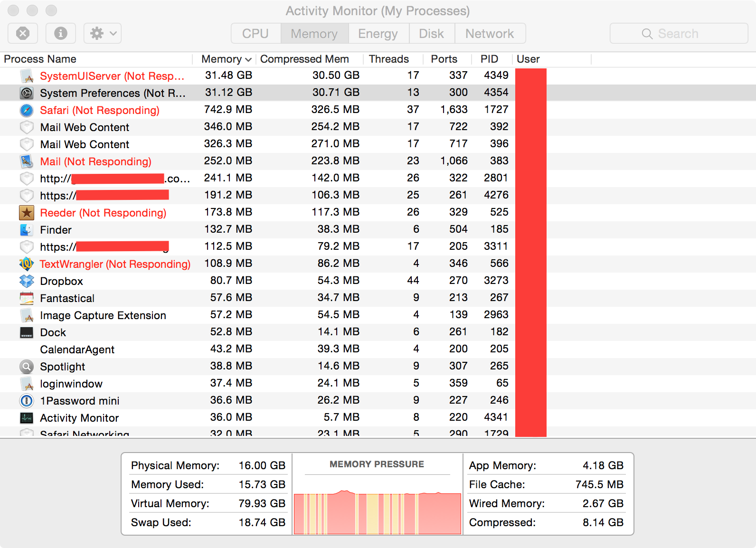This screenshot has height=548, width=756.
Task: Select the System Preferences gear icon
Action: (x=27, y=93)
